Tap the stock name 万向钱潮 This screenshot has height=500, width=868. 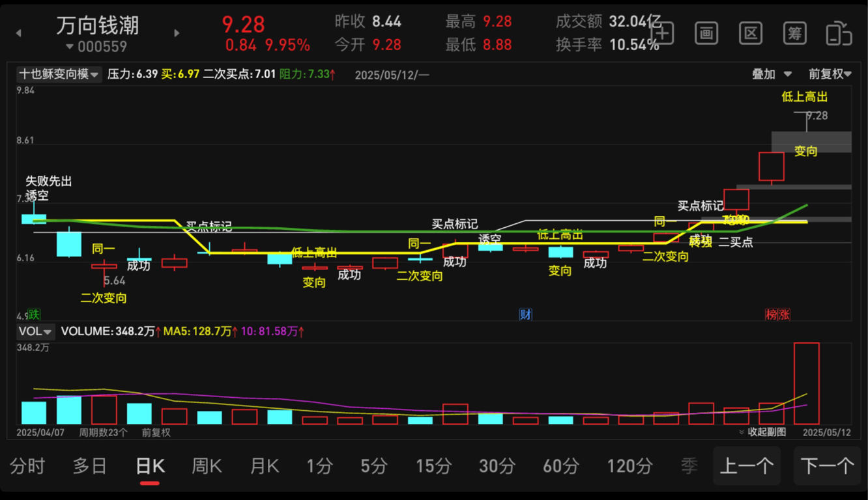[98, 25]
